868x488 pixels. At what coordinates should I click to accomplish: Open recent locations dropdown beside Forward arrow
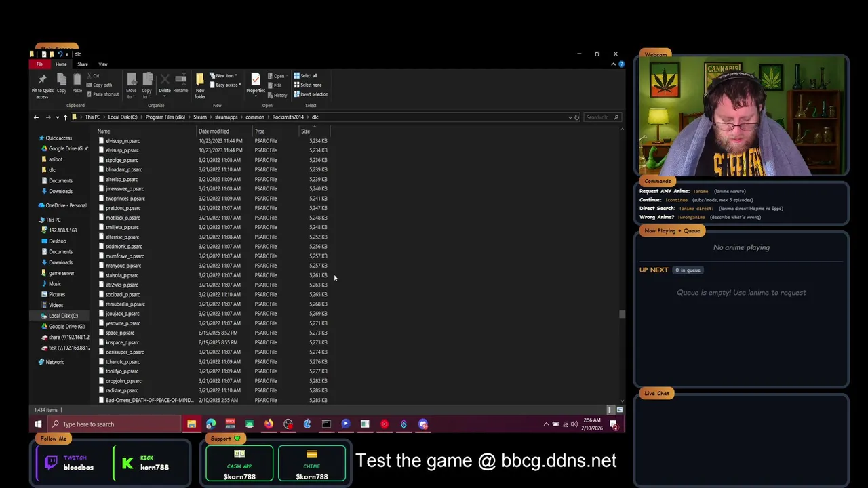pyautogui.click(x=57, y=117)
